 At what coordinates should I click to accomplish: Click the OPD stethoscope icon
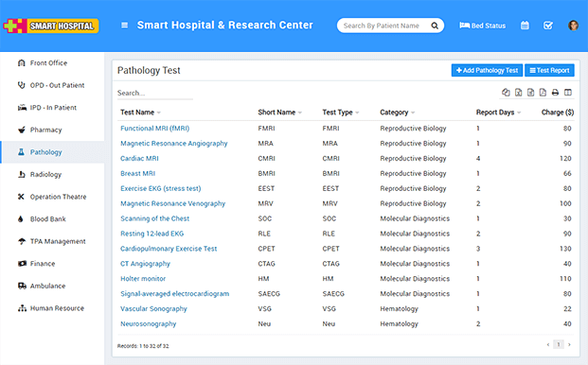(x=22, y=85)
